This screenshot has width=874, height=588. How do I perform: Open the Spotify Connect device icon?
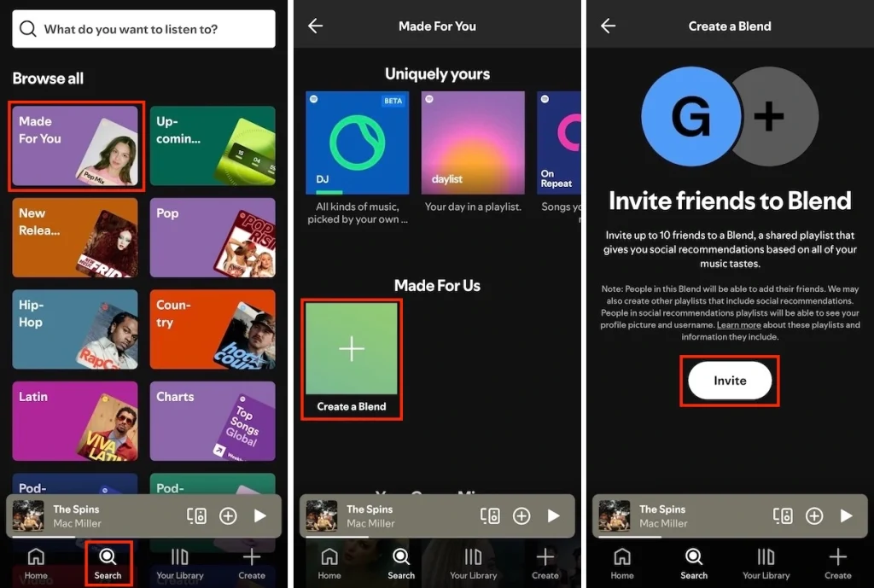(198, 515)
